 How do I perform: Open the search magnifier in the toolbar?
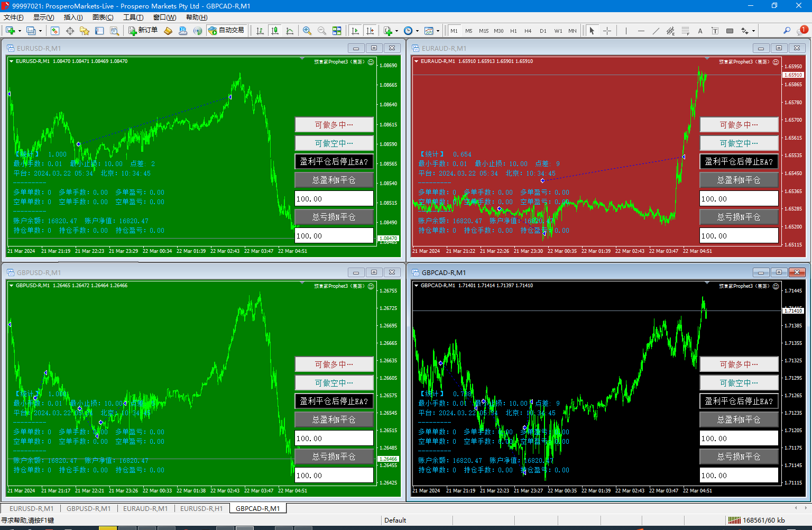pos(787,31)
